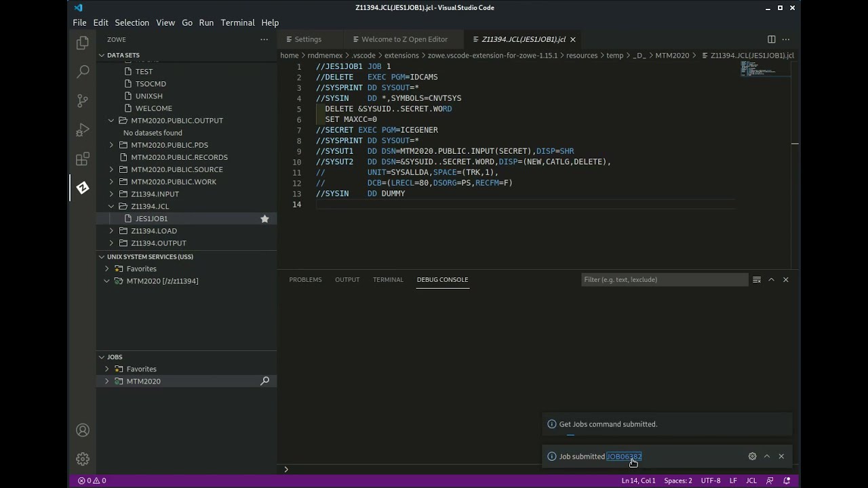Image resolution: width=868 pixels, height=488 pixels.
Task: Expand Z11394.INPUT data set
Action: point(111,194)
